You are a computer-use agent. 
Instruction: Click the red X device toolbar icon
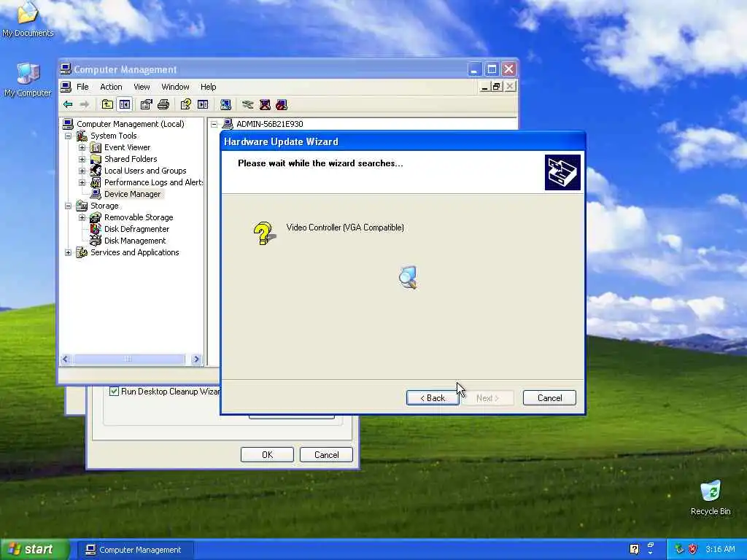click(x=265, y=104)
